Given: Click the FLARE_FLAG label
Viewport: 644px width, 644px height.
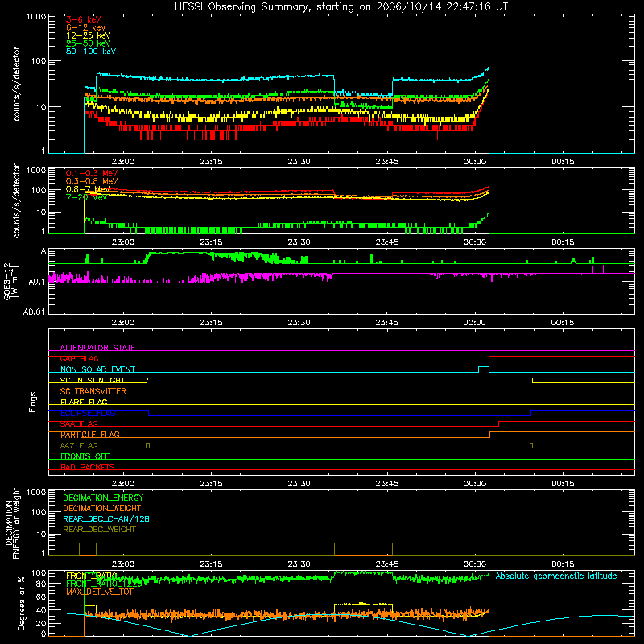Looking at the screenshot, I should click(84, 402).
